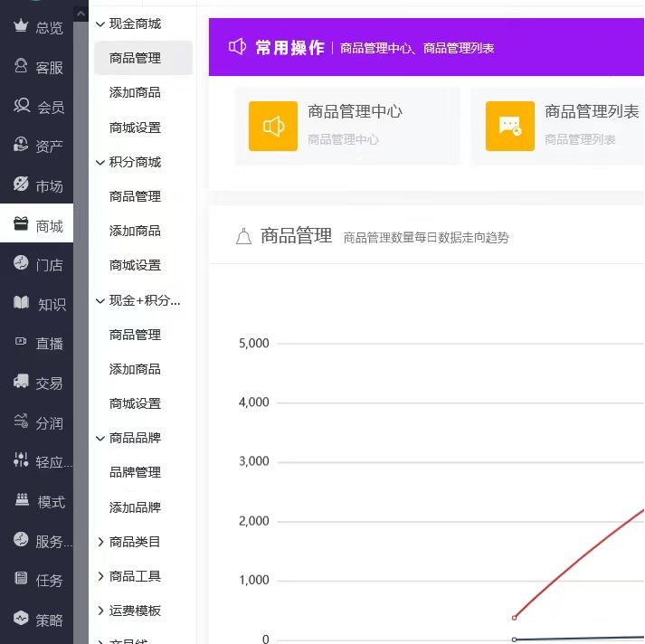The width and height of the screenshot is (645, 644).
Task: Click the 常用操作 banner heading
Action: (290, 48)
